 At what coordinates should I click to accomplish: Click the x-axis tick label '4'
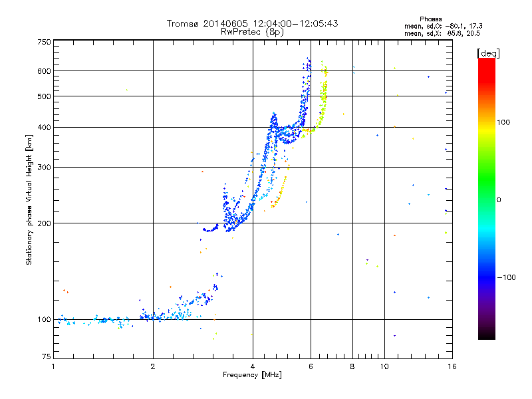tap(253, 366)
